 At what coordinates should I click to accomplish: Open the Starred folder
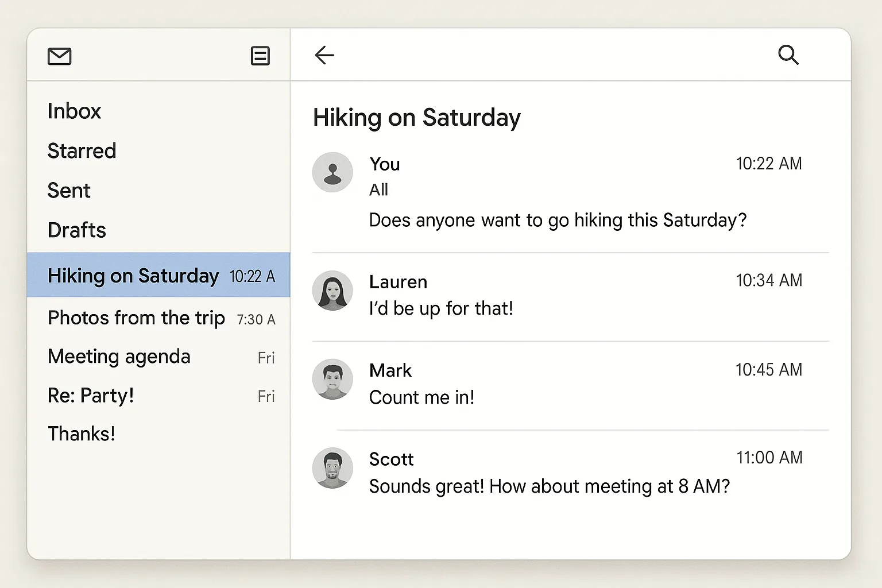click(x=82, y=151)
